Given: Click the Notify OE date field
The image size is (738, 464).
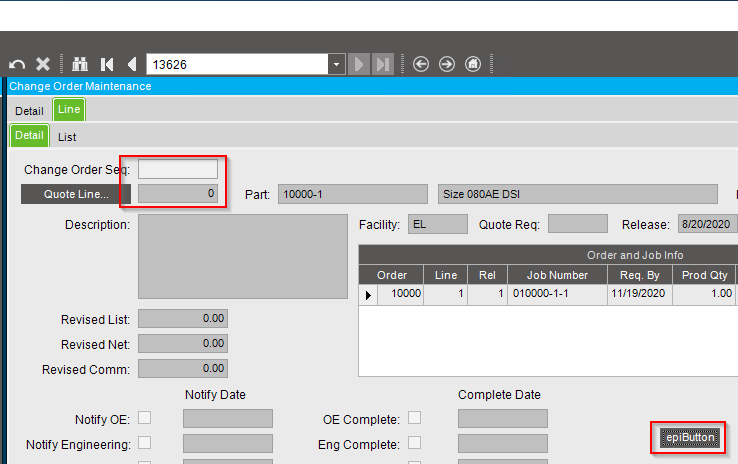Looking at the screenshot, I should tap(228, 418).
